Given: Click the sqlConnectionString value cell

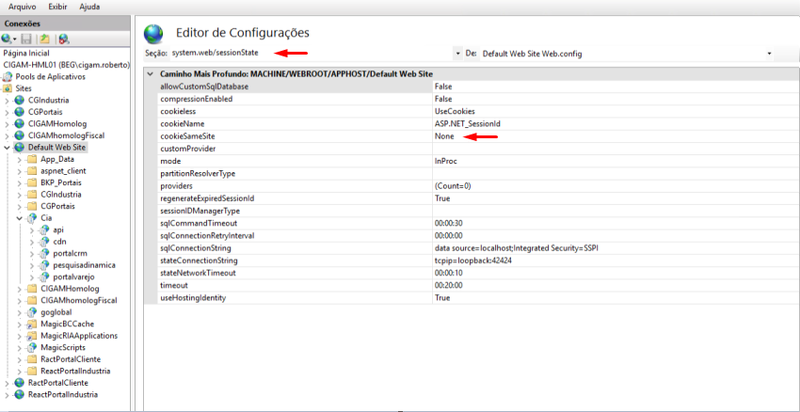Looking at the screenshot, I should tap(615, 248).
